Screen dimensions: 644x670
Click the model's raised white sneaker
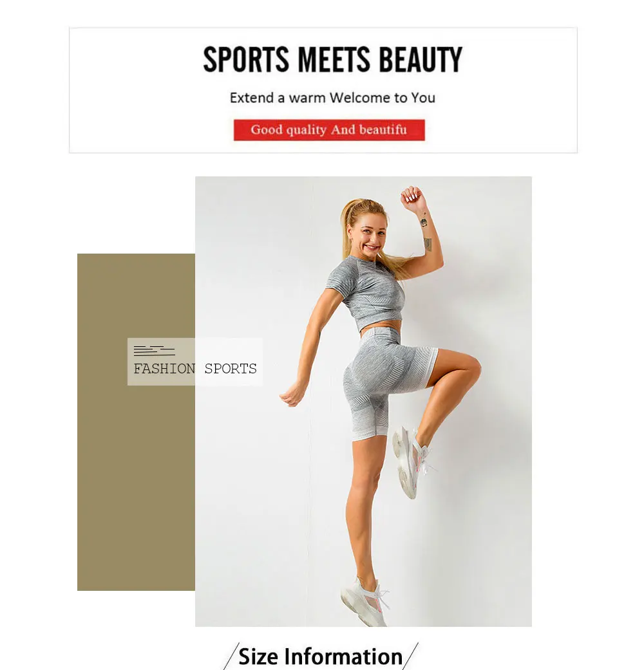(410, 462)
